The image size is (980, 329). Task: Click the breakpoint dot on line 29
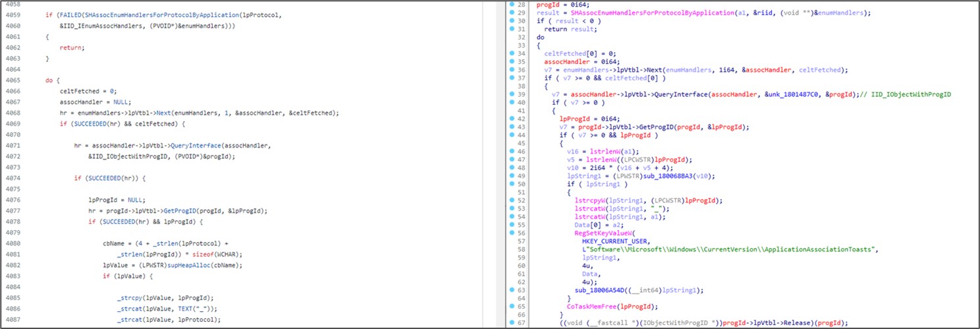point(512,13)
